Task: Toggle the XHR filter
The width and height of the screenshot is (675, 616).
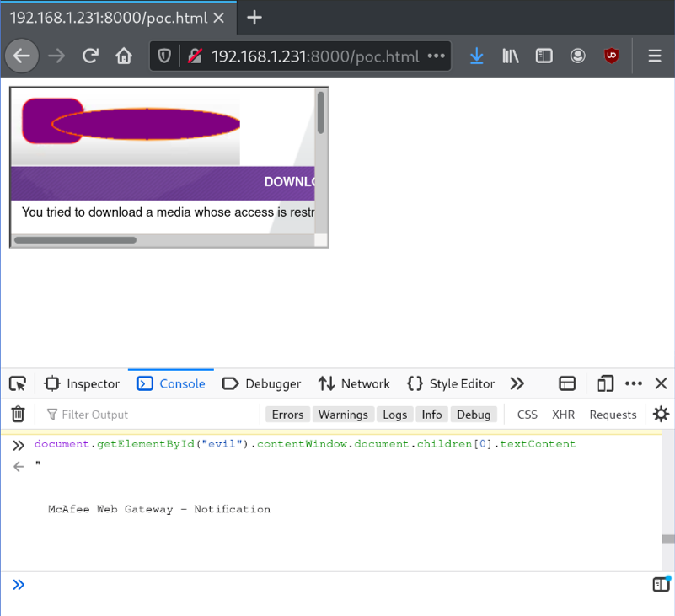Action: pos(563,415)
